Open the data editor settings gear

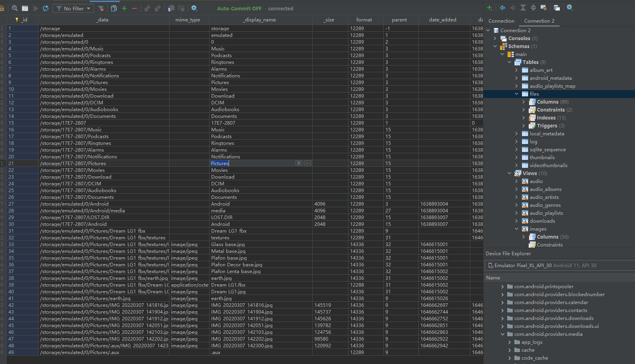coord(194,8)
